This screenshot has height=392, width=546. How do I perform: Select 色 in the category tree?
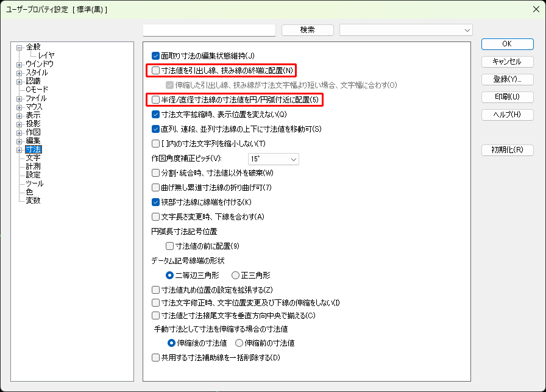point(29,192)
